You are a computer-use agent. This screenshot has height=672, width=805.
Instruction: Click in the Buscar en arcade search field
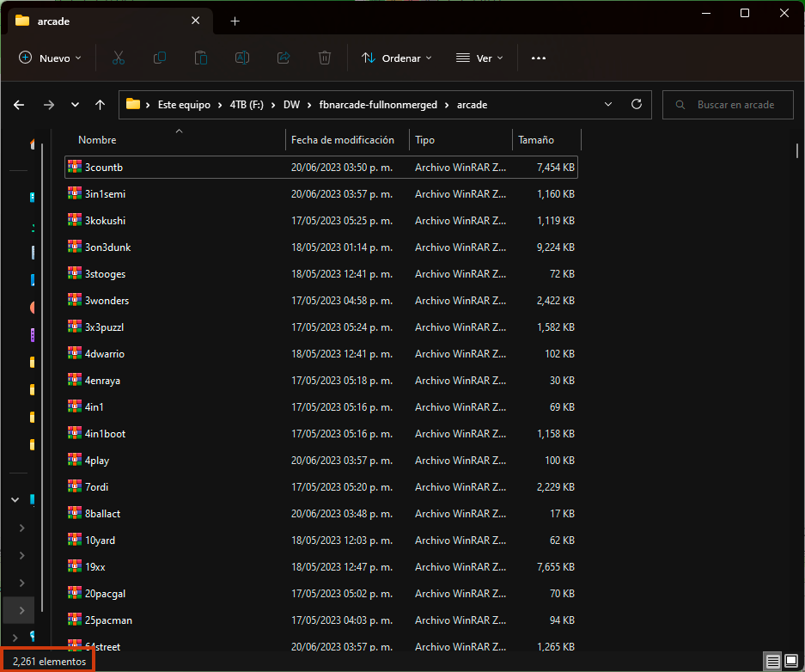point(728,105)
